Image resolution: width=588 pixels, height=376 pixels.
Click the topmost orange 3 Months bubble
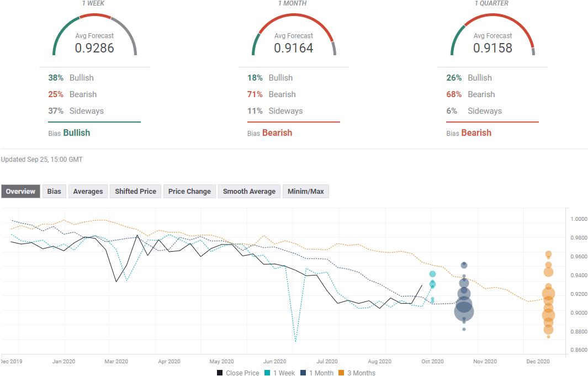point(548,254)
